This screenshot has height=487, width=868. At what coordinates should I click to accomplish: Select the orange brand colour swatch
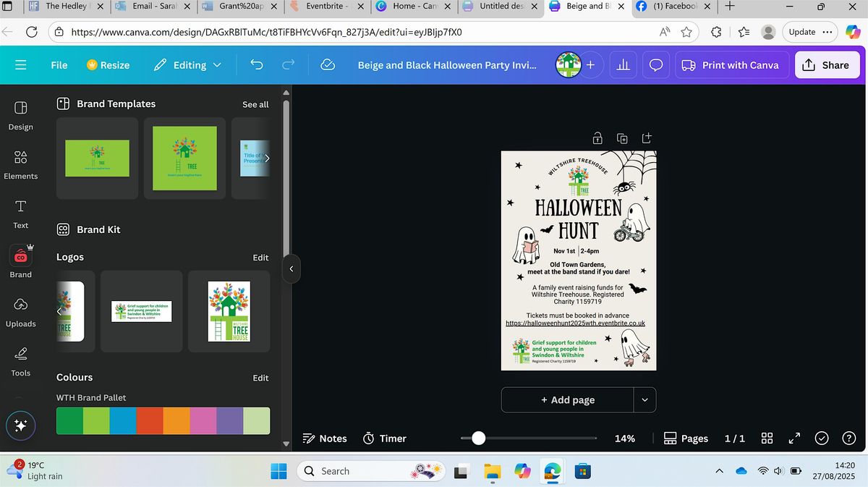[176, 421]
